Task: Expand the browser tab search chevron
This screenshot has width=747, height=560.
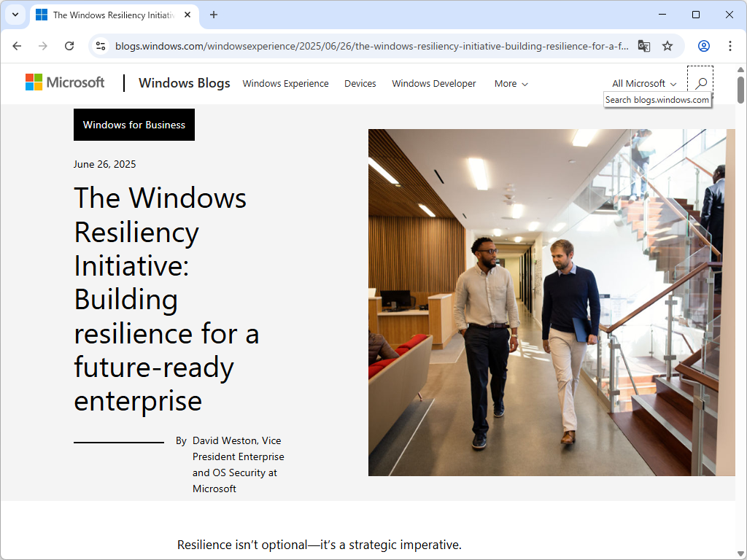Action: (x=15, y=15)
